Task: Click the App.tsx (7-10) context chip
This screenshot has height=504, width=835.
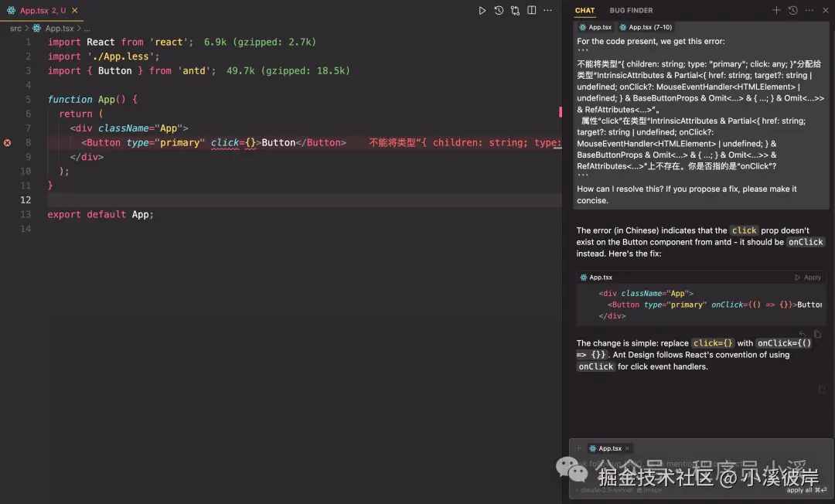Action: point(646,27)
